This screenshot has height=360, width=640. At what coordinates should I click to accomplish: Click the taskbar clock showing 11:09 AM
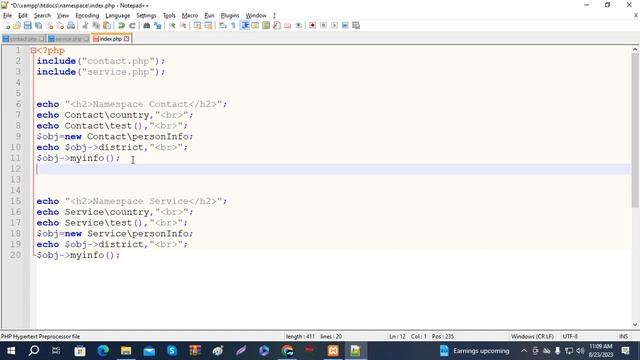[600, 351]
